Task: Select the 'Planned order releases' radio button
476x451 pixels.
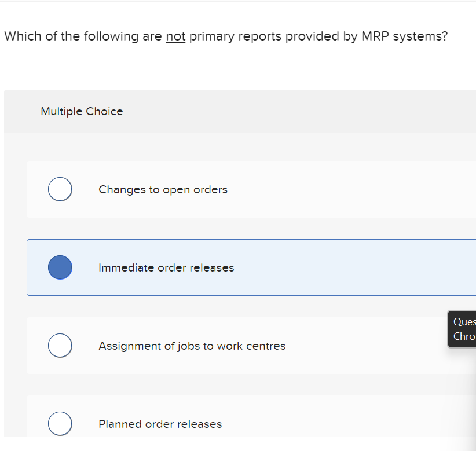Action: click(60, 423)
